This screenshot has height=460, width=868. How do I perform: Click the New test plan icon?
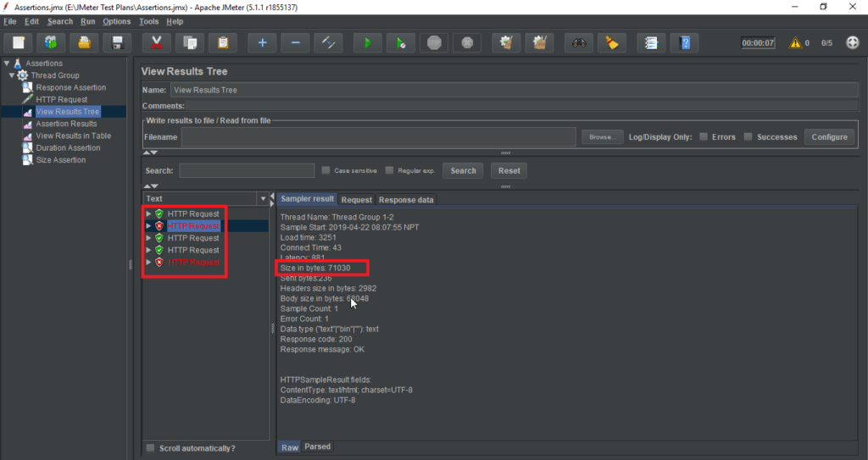pyautogui.click(x=19, y=42)
